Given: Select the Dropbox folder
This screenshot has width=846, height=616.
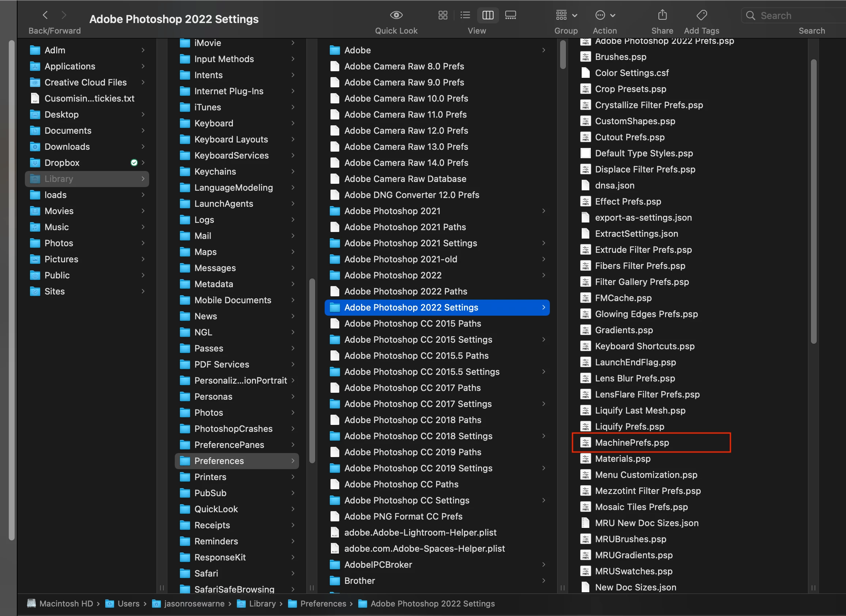Looking at the screenshot, I should [x=62, y=163].
